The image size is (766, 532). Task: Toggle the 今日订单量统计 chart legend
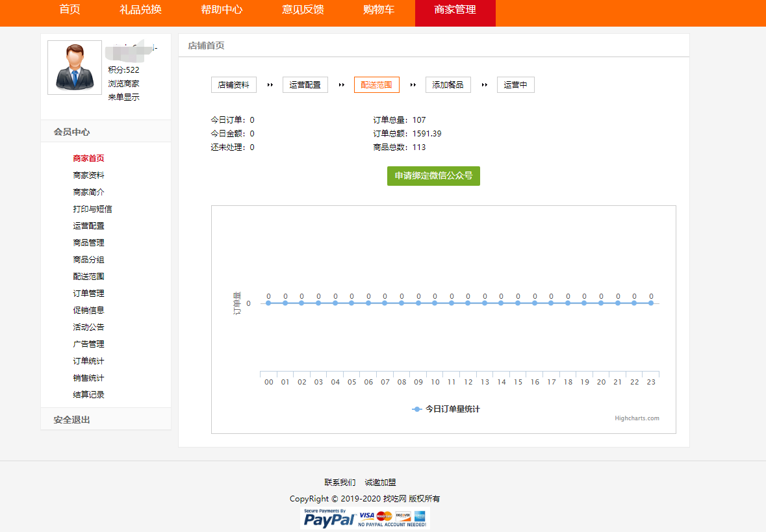point(446,409)
